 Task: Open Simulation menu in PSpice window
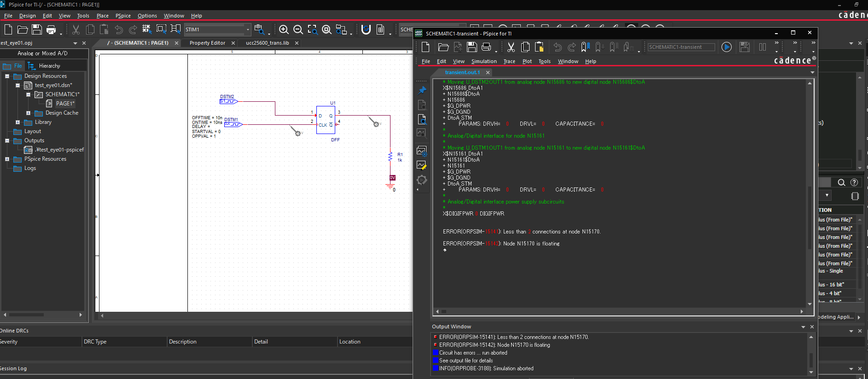coord(484,61)
